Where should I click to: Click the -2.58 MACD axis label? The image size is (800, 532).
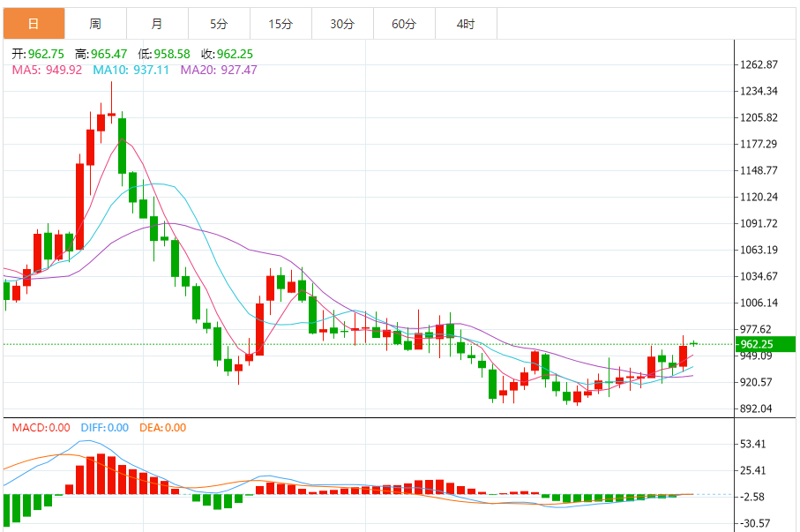[751, 498]
